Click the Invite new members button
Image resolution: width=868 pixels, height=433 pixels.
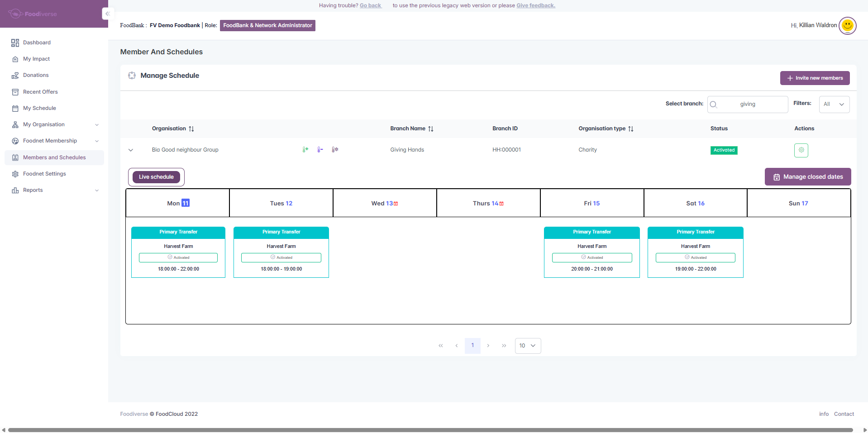click(x=815, y=78)
